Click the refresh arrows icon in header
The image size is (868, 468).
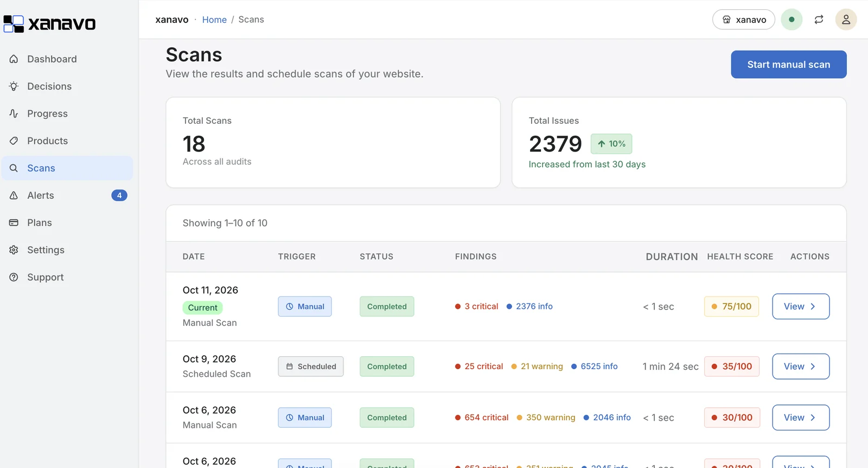pos(819,20)
